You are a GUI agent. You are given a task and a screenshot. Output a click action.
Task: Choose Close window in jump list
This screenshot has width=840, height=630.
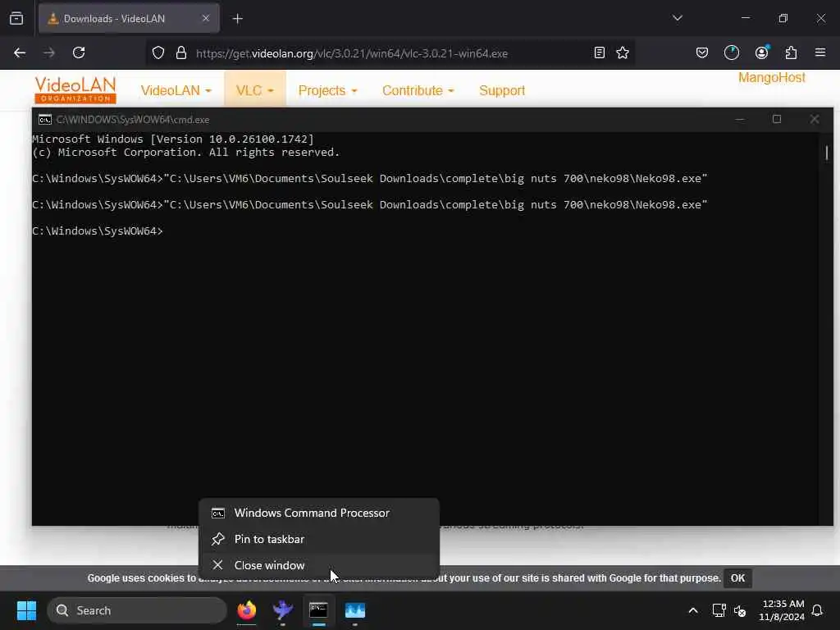click(x=319, y=565)
